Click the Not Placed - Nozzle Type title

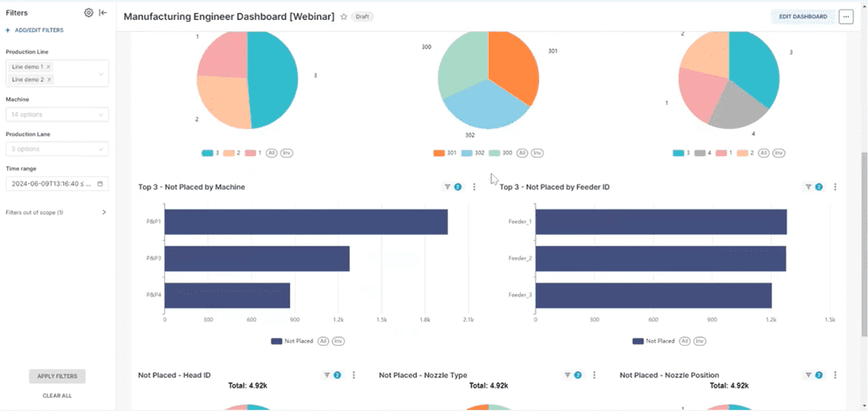click(x=423, y=375)
